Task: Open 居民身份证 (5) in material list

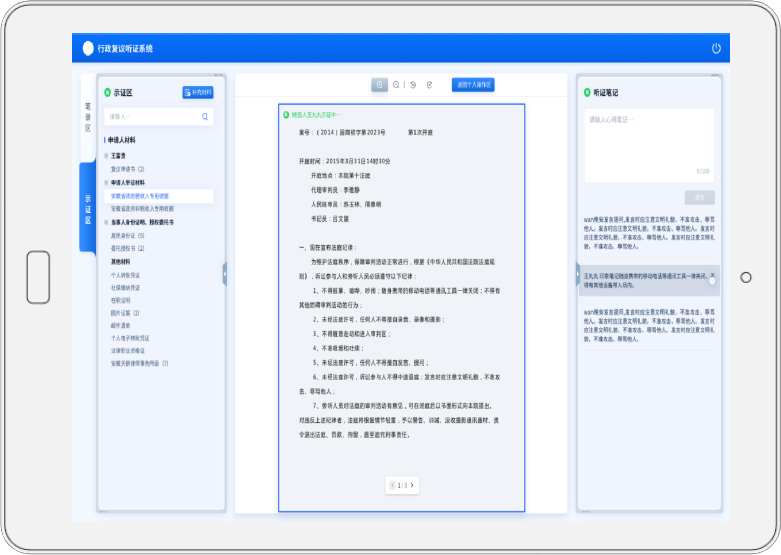Action: (127, 235)
